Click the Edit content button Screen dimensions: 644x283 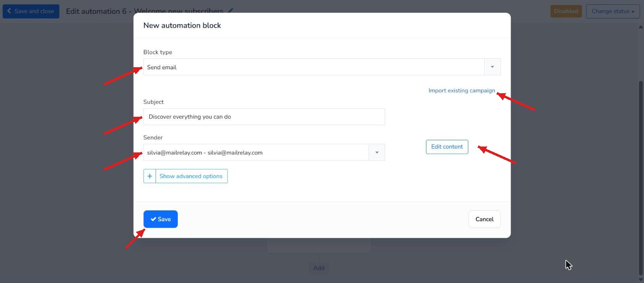point(447,147)
